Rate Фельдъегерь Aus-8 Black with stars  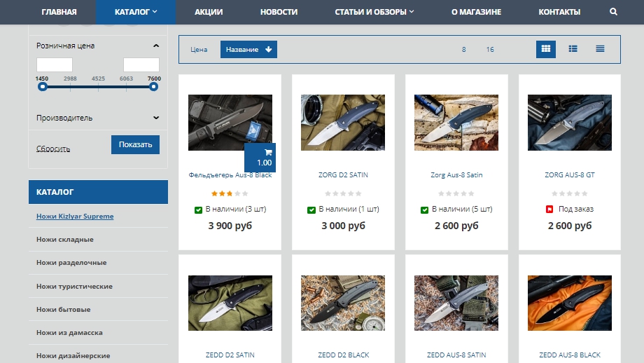pyautogui.click(x=230, y=193)
